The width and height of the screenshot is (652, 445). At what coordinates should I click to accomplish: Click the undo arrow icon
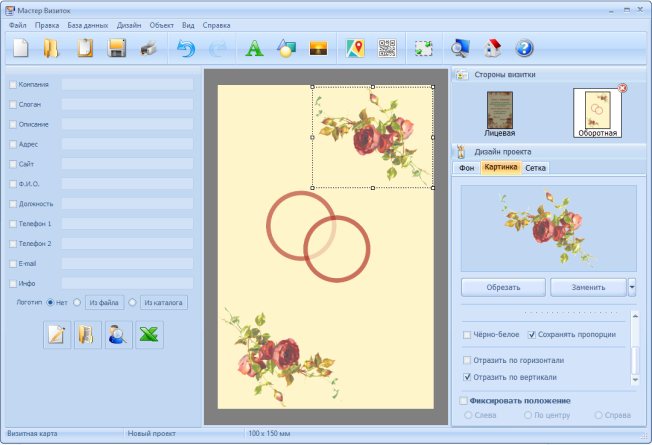186,47
